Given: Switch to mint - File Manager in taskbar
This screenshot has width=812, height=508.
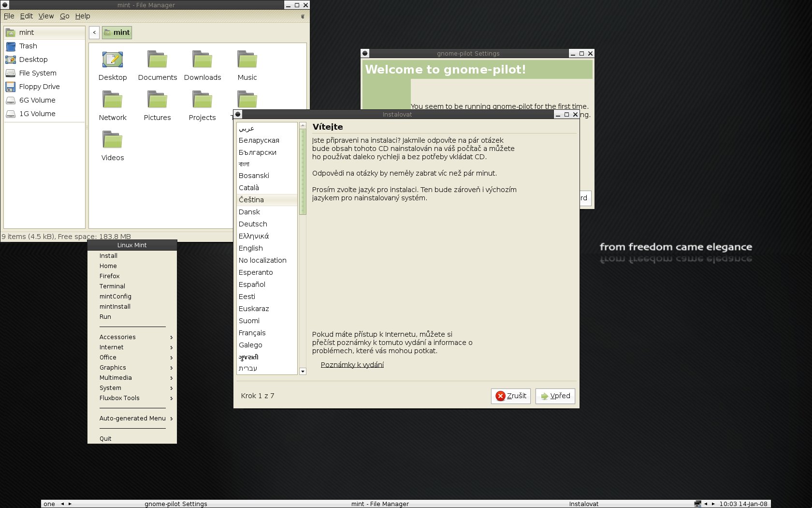Looking at the screenshot, I should tap(380, 504).
